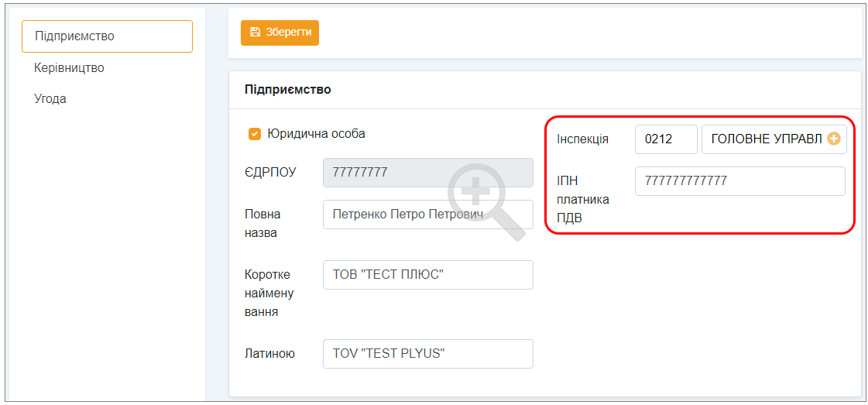Viewport: 868px width, 405px height.
Task: Click the Юридична особа label text
Action: pyautogui.click(x=316, y=134)
